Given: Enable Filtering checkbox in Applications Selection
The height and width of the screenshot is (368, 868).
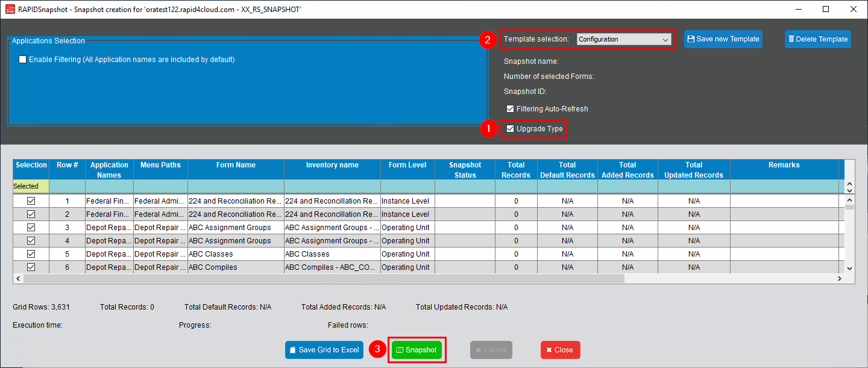Looking at the screenshot, I should 23,60.
